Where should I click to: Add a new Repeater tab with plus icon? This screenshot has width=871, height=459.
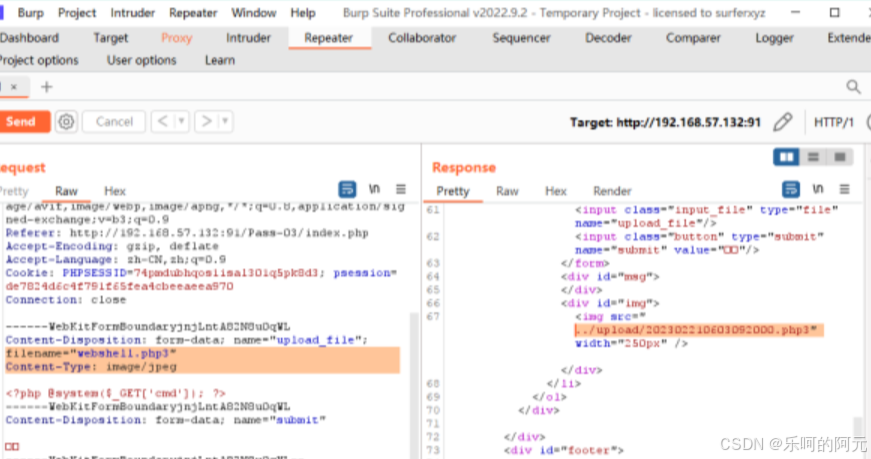click(47, 87)
